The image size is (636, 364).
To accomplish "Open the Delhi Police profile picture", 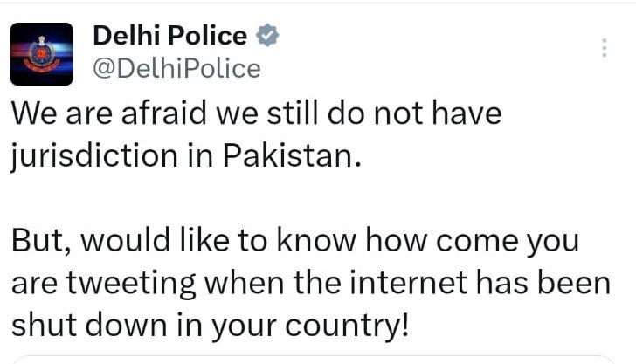I will coord(42,53).
